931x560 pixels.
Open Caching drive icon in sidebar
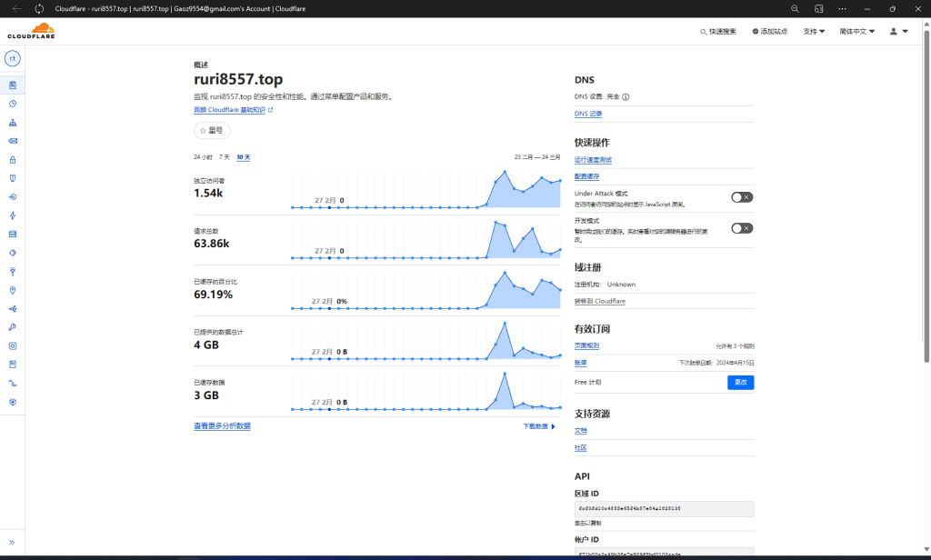[13, 234]
